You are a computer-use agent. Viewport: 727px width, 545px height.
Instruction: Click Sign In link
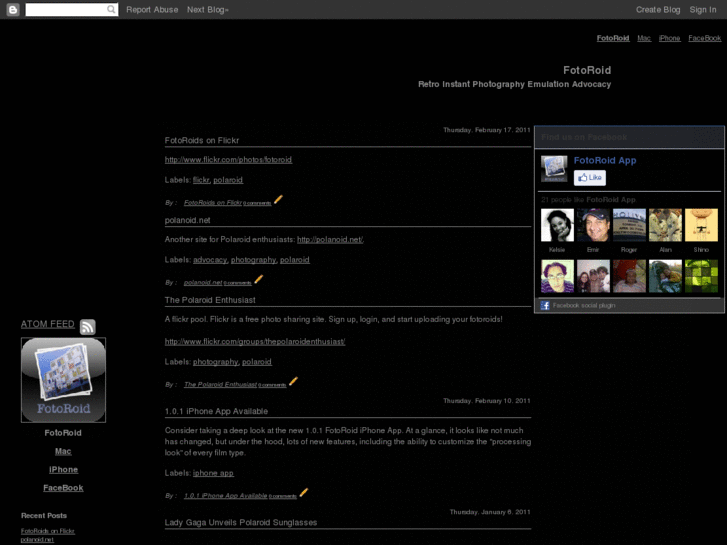702,10
